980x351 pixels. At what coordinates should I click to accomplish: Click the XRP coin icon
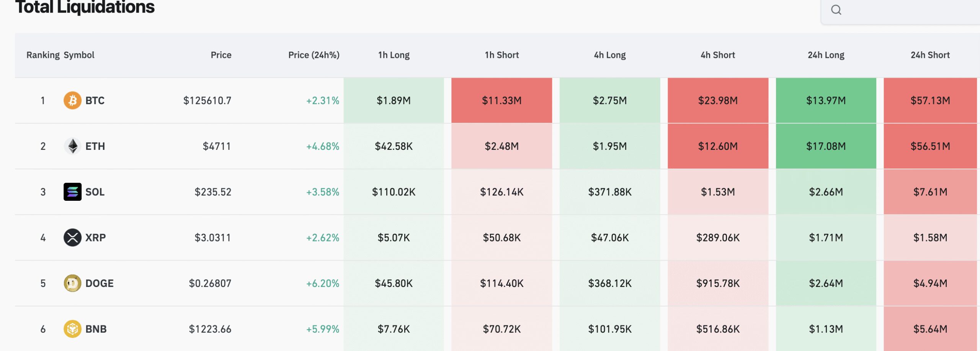73,237
